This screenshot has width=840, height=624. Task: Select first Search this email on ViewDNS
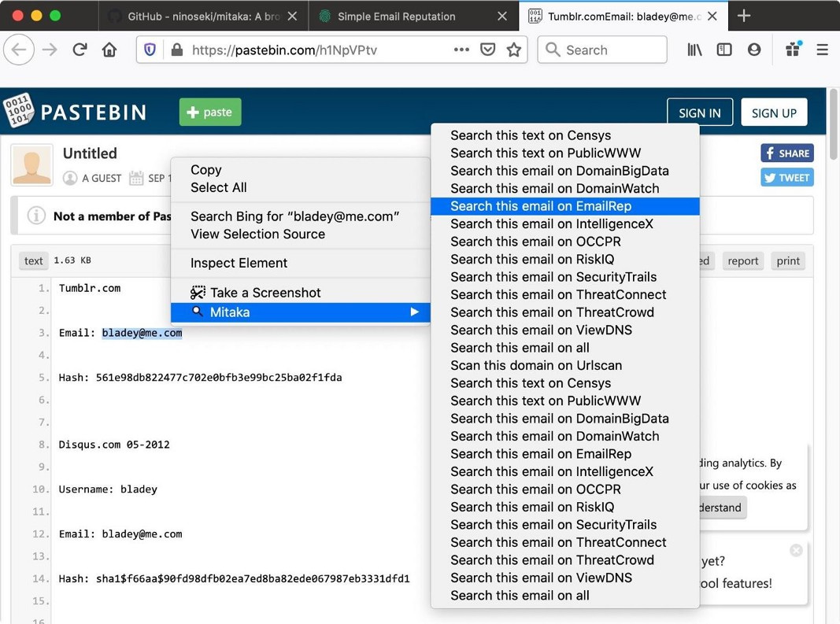[565, 330]
